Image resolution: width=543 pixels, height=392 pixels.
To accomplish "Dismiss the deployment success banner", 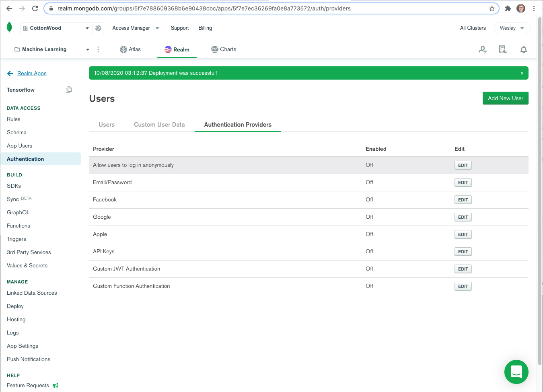I will pos(522,73).
